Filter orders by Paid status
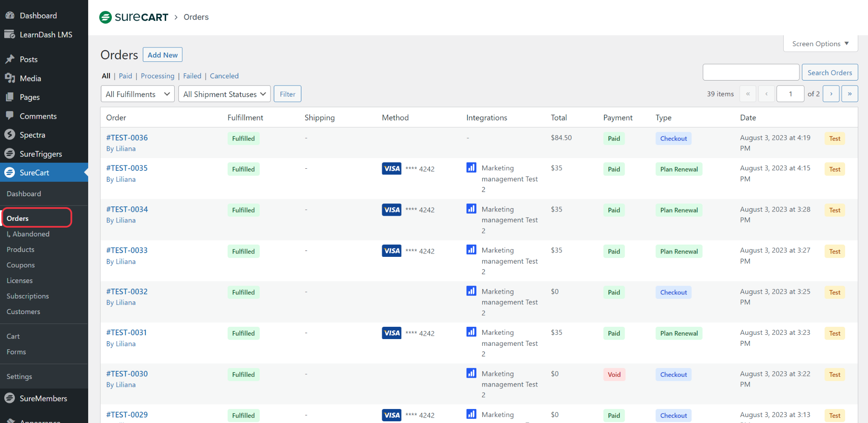 point(125,76)
